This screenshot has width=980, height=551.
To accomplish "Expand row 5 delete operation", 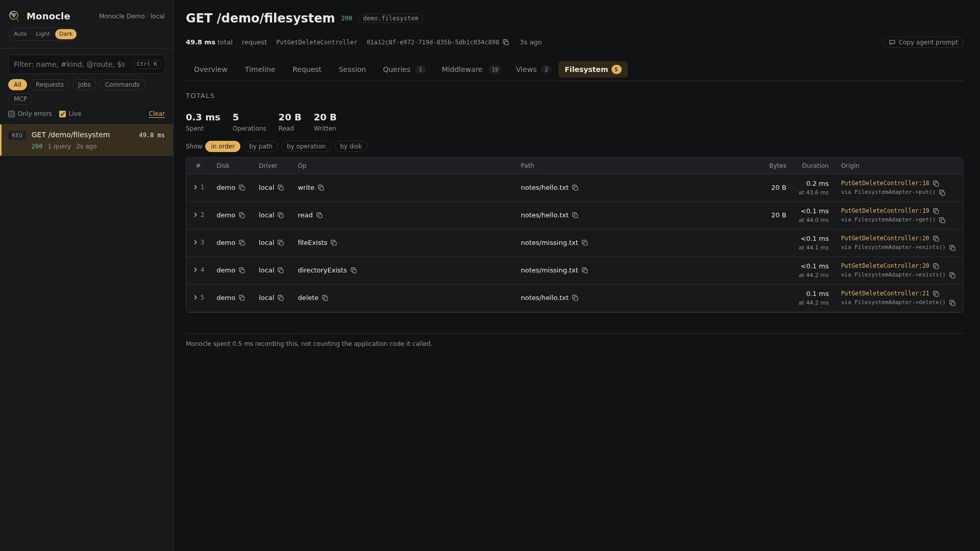I will (x=195, y=298).
